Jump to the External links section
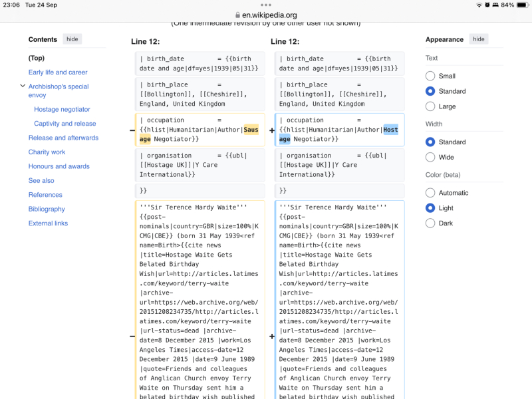 (x=48, y=223)
